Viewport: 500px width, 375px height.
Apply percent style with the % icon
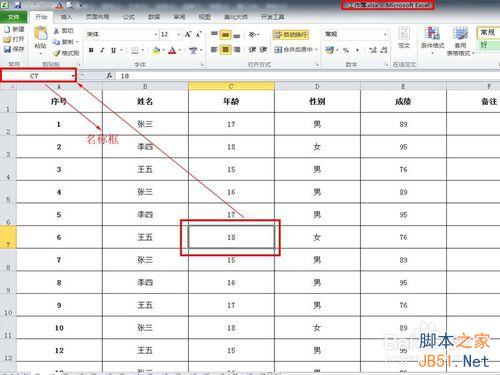pyautogui.click(x=346, y=50)
